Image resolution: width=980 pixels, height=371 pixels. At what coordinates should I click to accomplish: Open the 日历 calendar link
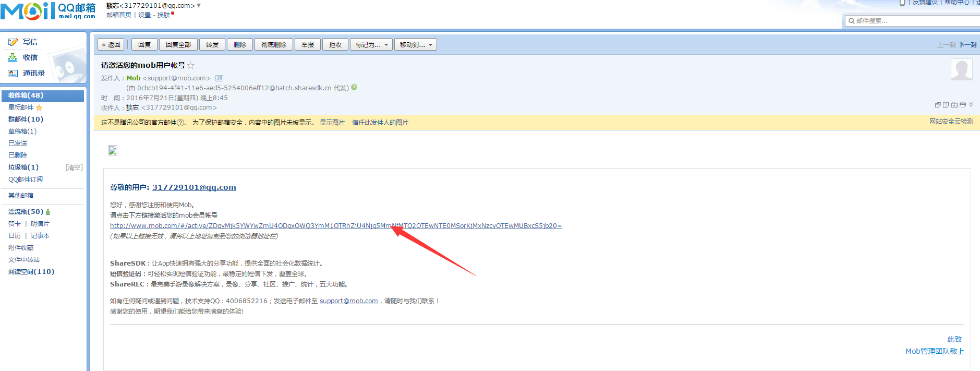pyautogui.click(x=15, y=236)
